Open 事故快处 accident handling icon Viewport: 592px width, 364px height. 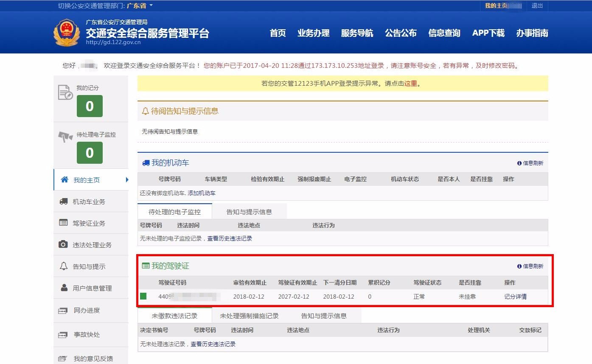pos(63,335)
